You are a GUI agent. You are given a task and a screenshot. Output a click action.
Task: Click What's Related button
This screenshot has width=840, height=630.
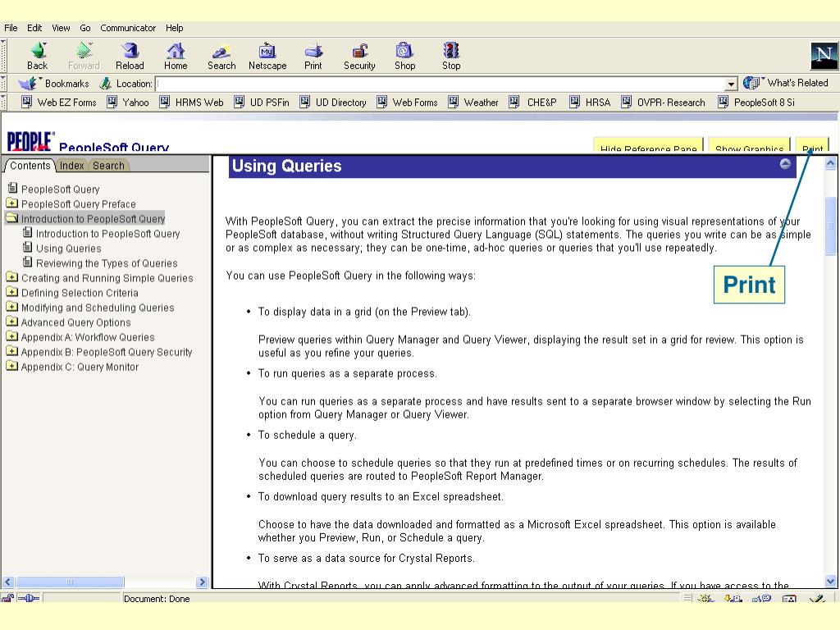coord(786,83)
